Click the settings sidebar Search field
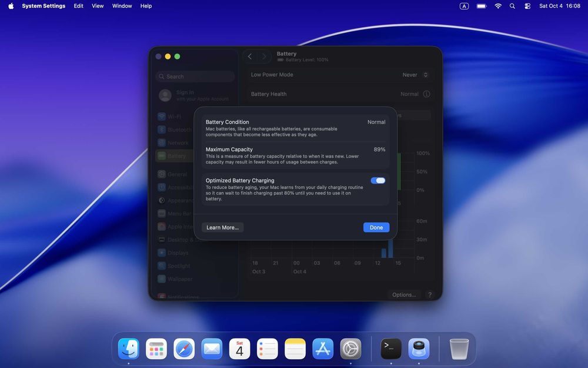Viewport: 588px width, 368px height. coord(195,76)
